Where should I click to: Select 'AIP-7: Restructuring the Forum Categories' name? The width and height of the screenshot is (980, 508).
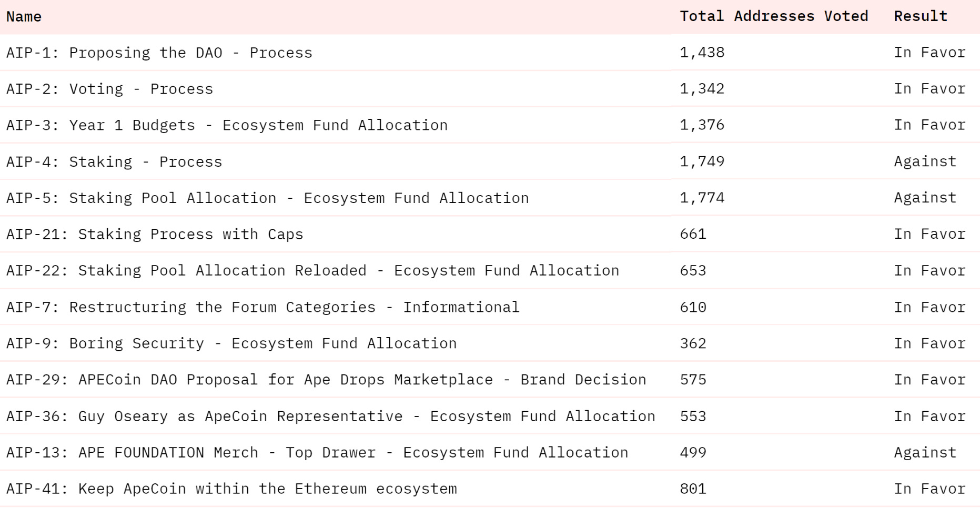click(x=263, y=307)
